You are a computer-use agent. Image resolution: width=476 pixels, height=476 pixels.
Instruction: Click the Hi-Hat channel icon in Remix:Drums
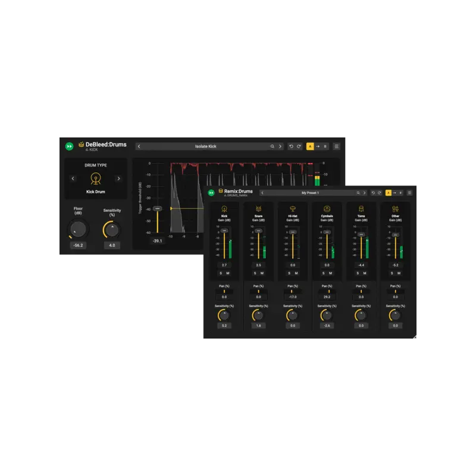[293, 209]
